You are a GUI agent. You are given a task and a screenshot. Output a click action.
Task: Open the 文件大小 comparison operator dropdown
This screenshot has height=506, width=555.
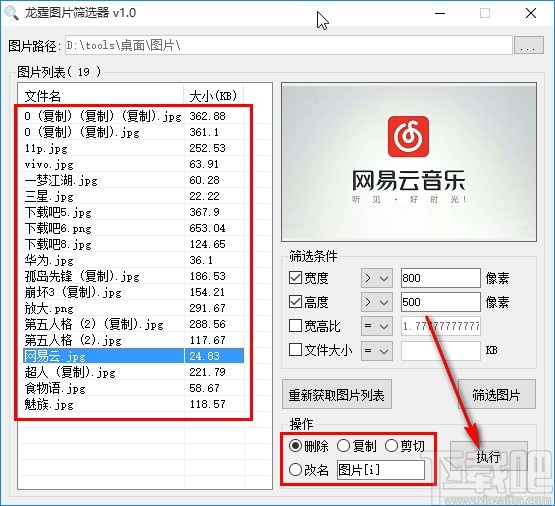tap(377, 351)
